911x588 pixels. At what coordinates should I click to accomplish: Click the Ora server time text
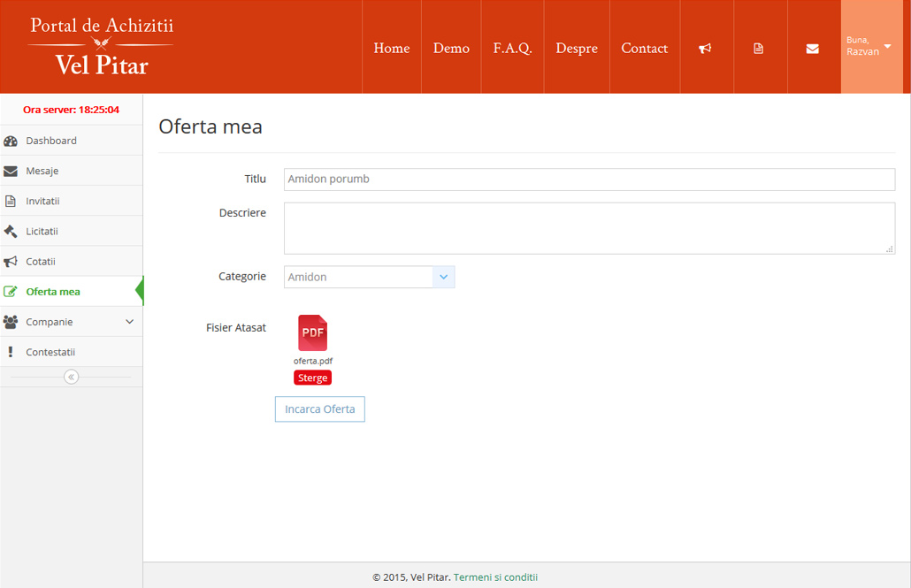[x=71, y=110]
